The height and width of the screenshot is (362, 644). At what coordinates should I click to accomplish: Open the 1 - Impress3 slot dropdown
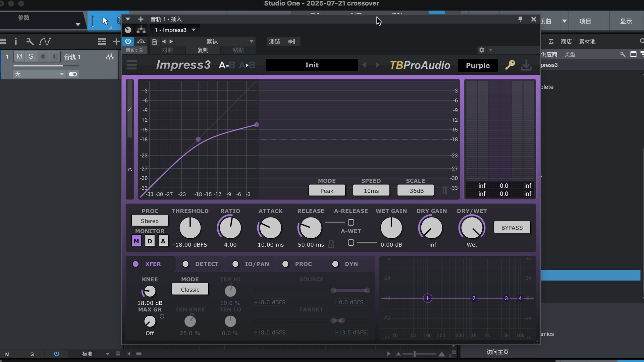(194, 30)
